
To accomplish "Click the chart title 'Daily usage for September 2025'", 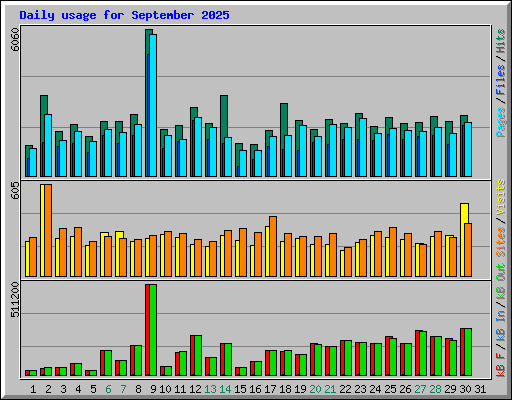I will click(x=124, y=15).
